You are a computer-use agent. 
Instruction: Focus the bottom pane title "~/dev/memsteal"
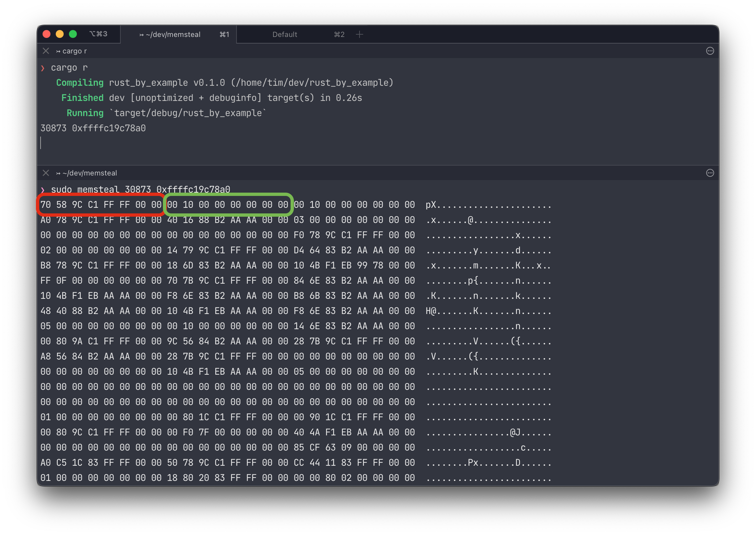[x=90, y=173]
